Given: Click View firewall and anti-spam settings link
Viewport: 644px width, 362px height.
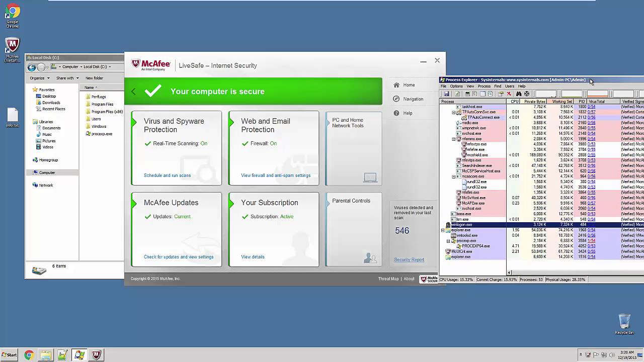Looking at the screenshot, I should point(276,175).
